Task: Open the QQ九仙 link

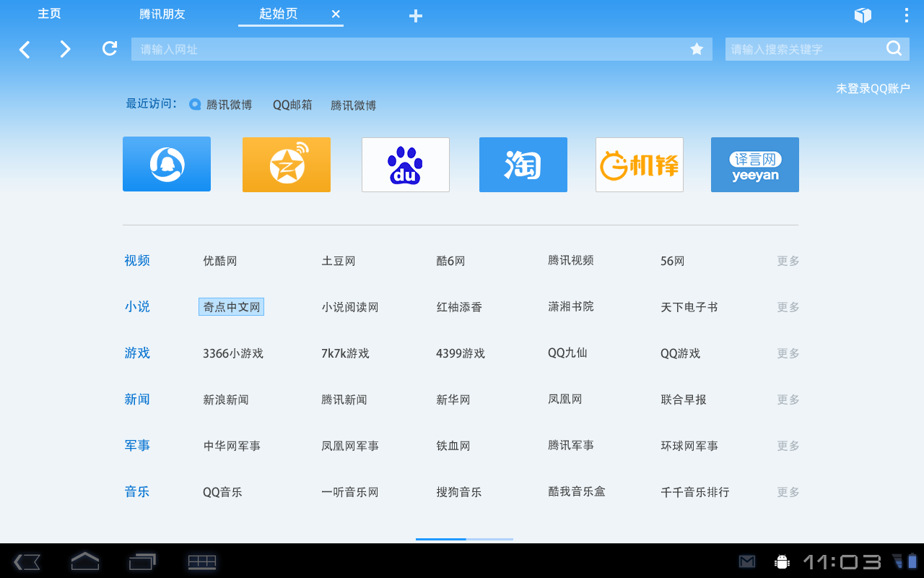Action: 567,353
